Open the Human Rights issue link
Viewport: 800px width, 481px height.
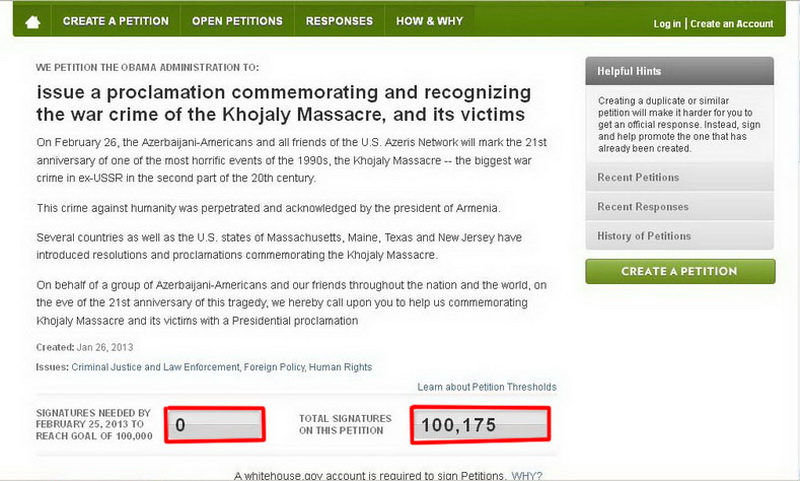click(340, 367)
